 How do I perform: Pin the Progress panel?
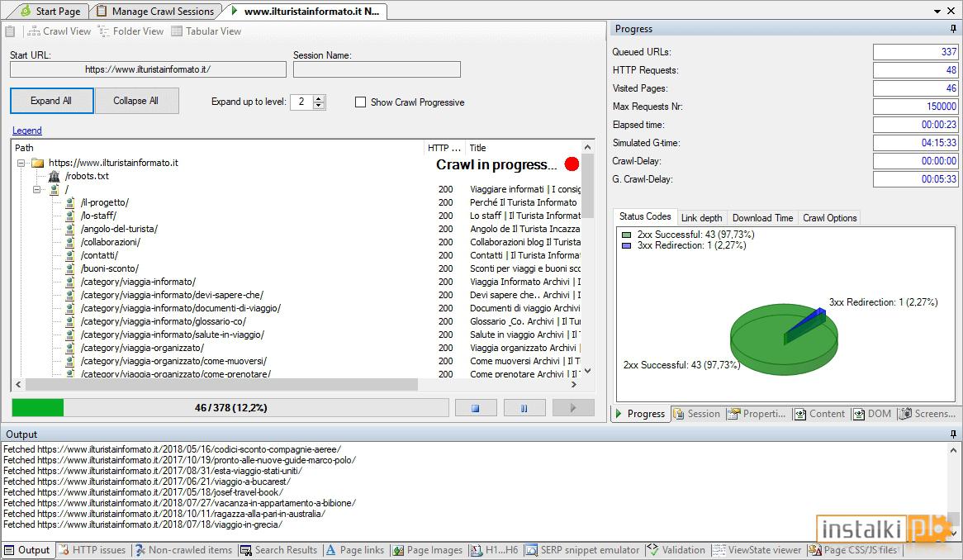point(953,29)
